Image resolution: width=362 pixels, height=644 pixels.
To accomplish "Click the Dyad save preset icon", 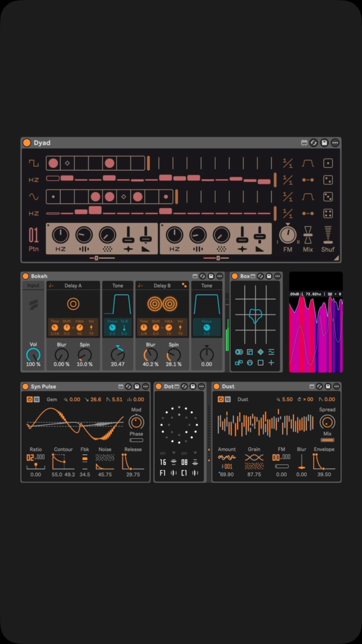I will tap(324, 143).
